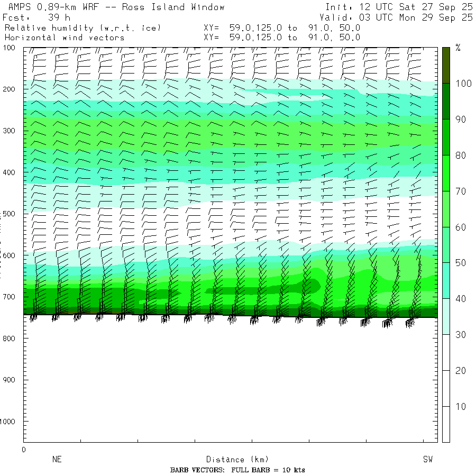Select the bright green 70–80 colorbar segment

click(x=446, y=173)
